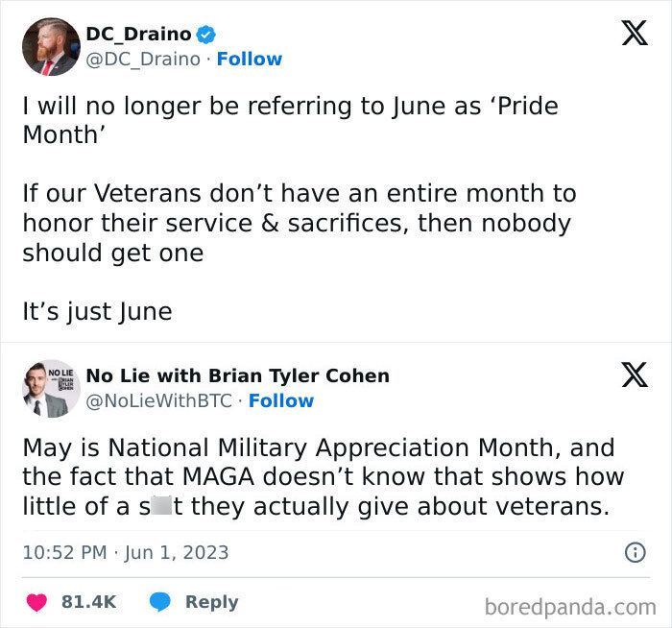Click the 81.4K likes count
The height and width of the screenshot is (628, 672).
click(88, 602)
